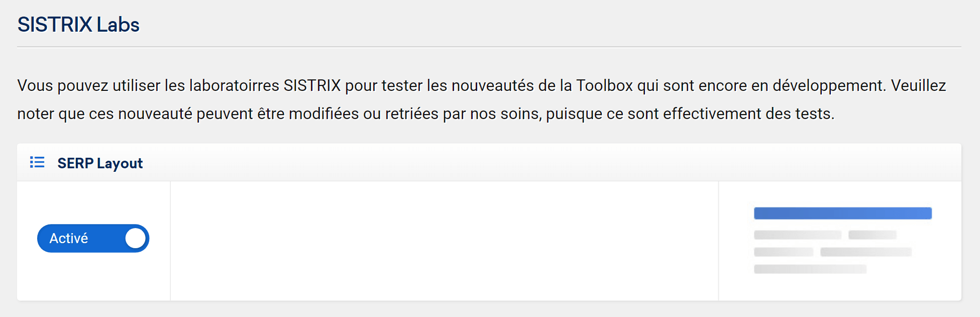Screen dimensions: 980x317
Task: Click the shortest bottom gray line in preview
Action: pyautogui.click(x=810, y=269)
